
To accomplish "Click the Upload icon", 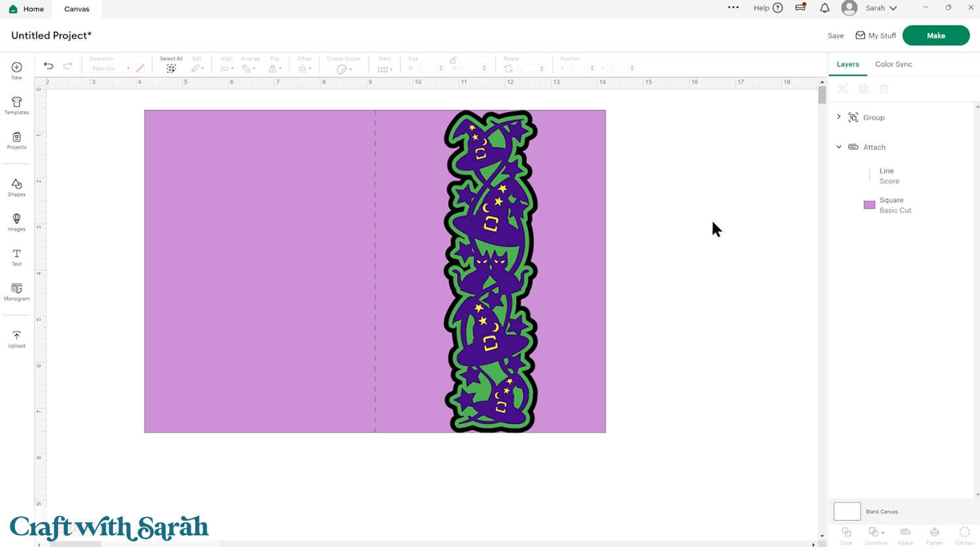I will (17, 339).
